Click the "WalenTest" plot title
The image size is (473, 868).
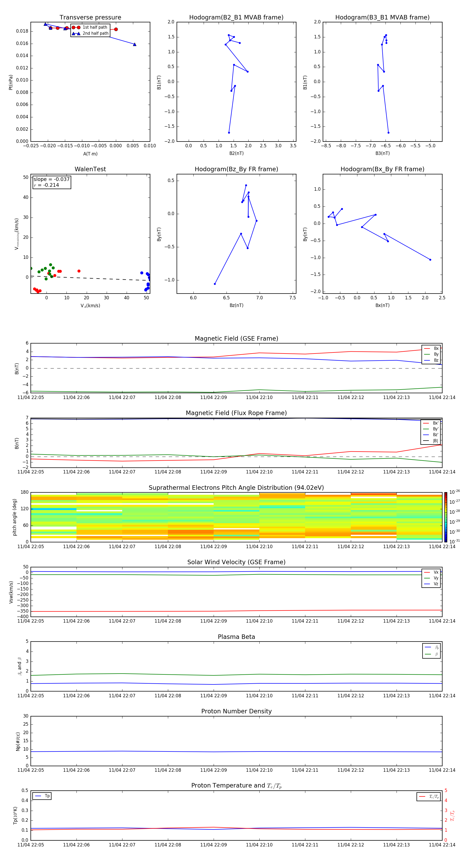90,169
